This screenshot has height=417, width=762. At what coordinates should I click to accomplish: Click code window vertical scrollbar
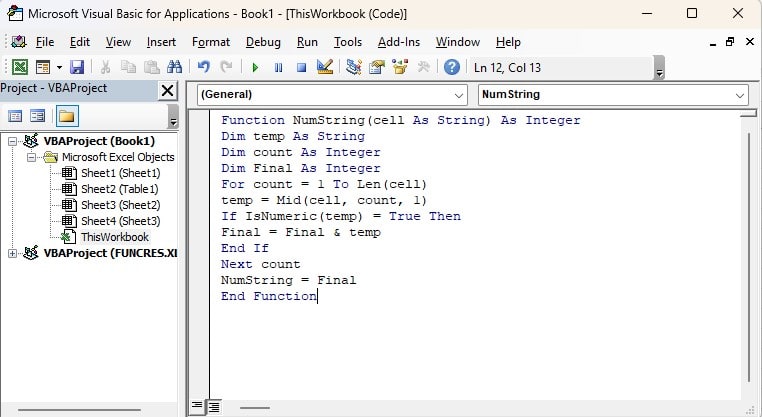pos(748,255)
